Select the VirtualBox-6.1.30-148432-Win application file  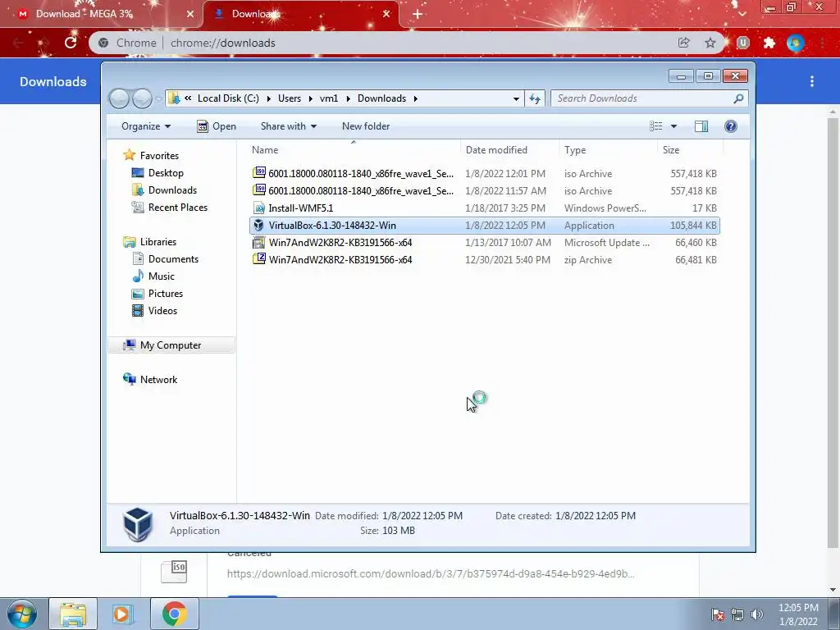484,226
